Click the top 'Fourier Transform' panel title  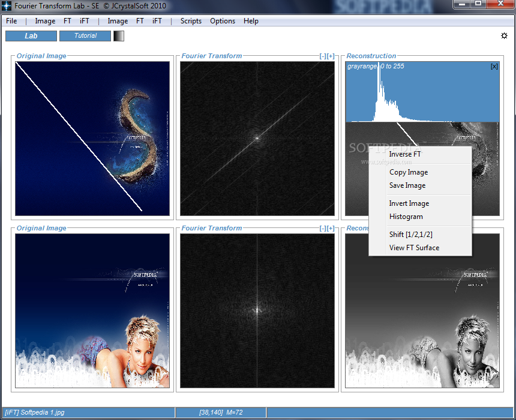[x=212, y=56]
